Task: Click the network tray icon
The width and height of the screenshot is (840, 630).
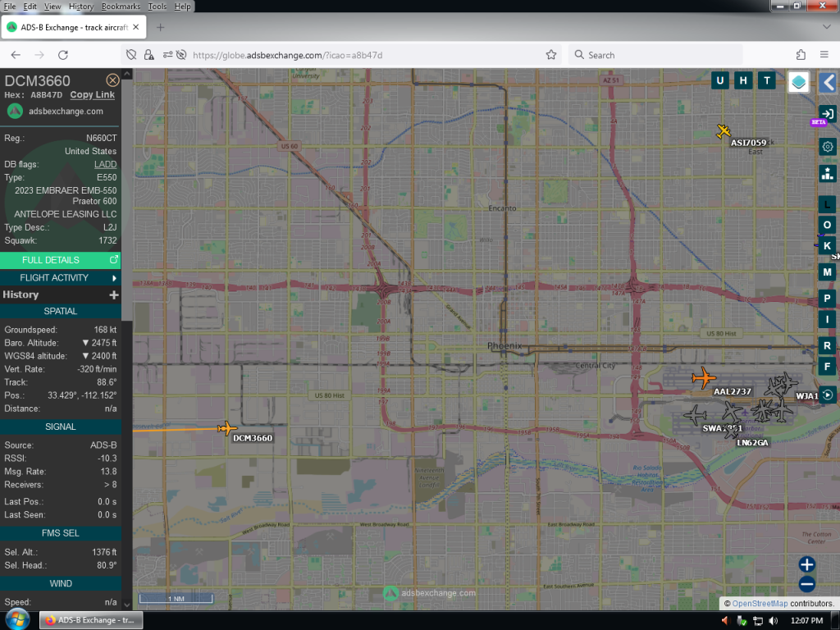Action: [757, 621]
